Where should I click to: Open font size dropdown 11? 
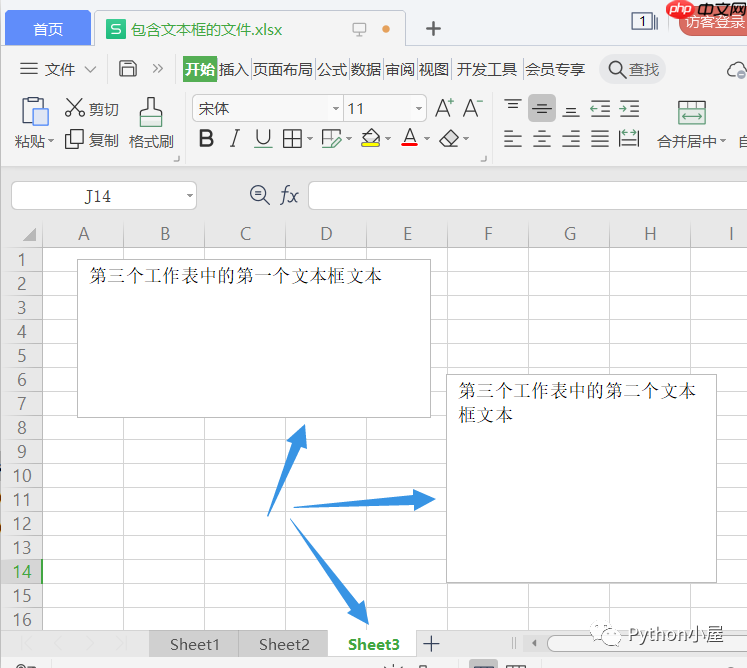(x=419, y=109)
